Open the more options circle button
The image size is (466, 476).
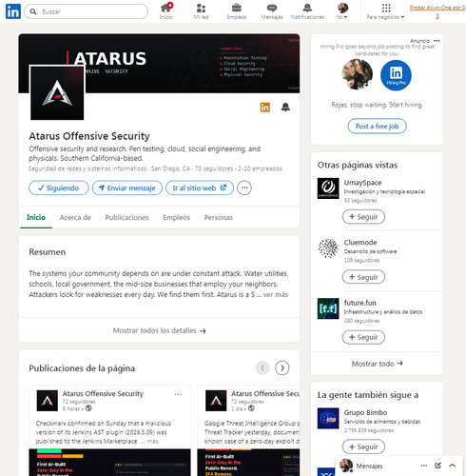coord(244,188)
